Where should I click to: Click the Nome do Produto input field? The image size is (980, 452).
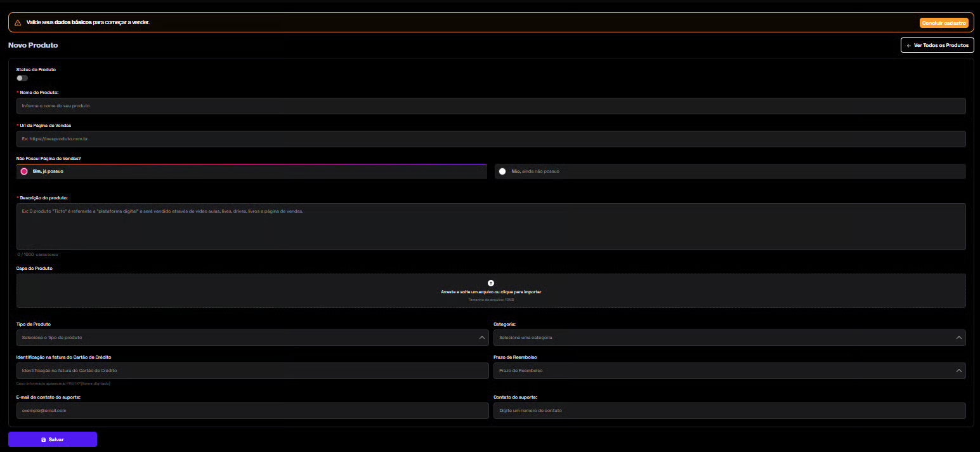pyautogui.click(x=491, y=106)
